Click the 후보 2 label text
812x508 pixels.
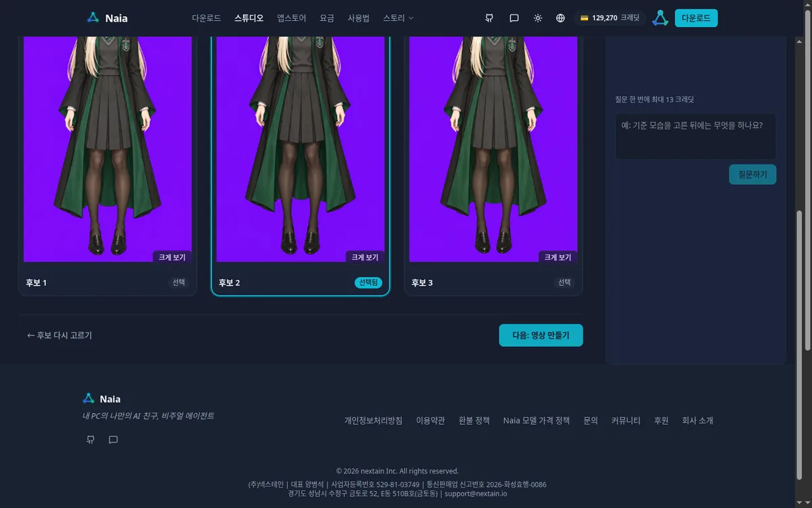tap(229, 282)
